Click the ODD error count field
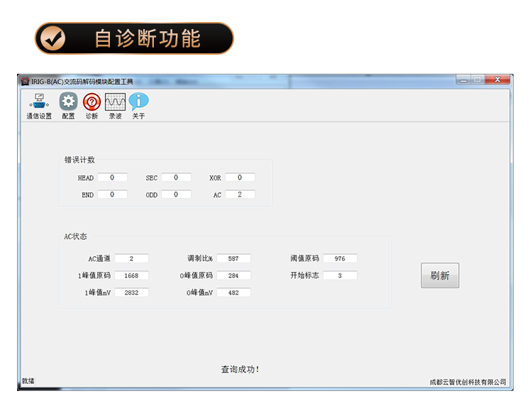Image resolution: width=532 pixels, height=413 pixels. click(x=176, y=194)
